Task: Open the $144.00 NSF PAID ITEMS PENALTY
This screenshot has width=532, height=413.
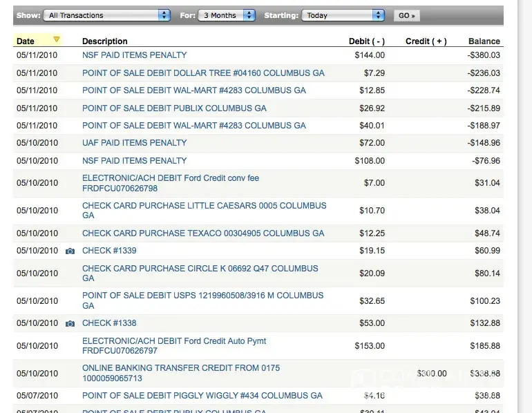Action: coord(134,55)
